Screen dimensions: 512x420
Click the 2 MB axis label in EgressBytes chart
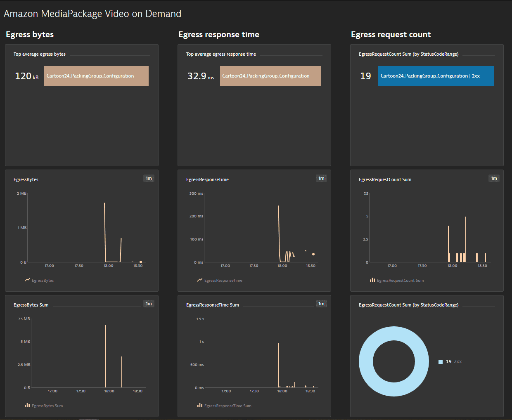coord(21,193)
